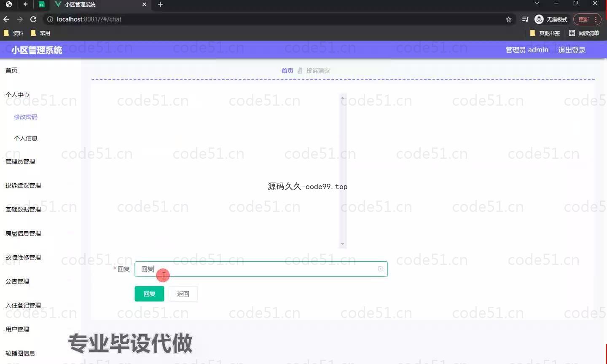The height and width of the screenshot is (364, 607).
Task: Click the chat scrollbar down arrow
Action: [x=343, y=244]
